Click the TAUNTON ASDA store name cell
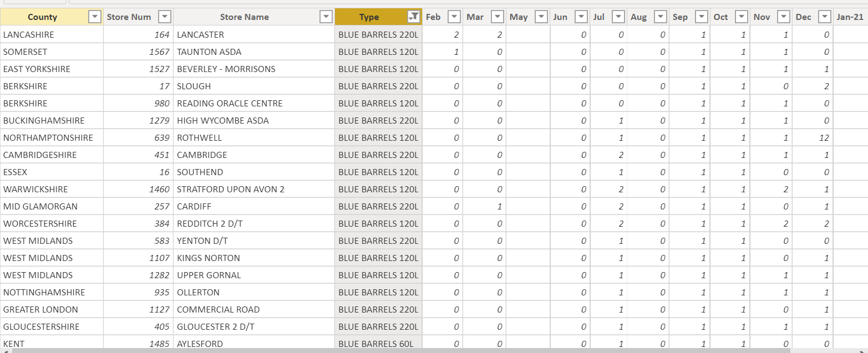Image resolution: width=868 pixels, height=353 pixels. [x=254, y=52]
